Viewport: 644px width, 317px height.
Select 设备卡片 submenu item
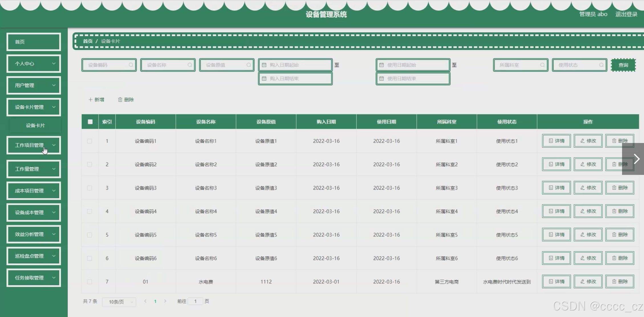tap(35, 126)
